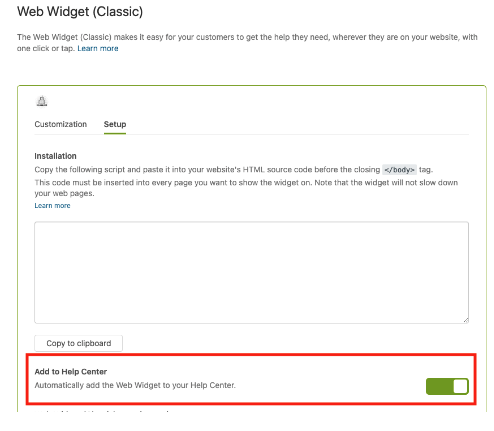The width and height of the screenshot is (494, 431).
Task: Click the intro paragraph about Web Widget (Classic)
Action: (247, 43)
